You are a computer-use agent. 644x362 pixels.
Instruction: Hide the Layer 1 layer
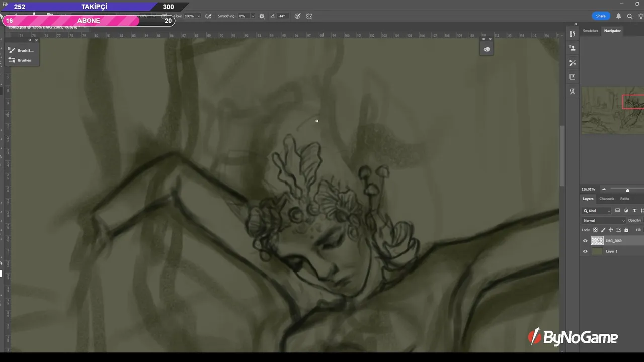pos(585,251)
